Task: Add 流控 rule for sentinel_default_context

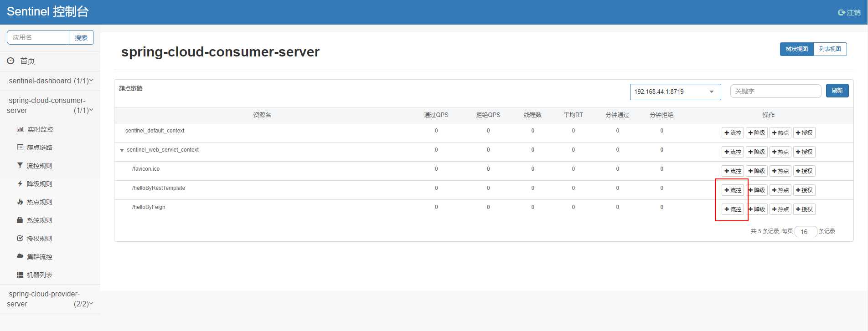Action: pyautogui.click(x=733, y=133)
